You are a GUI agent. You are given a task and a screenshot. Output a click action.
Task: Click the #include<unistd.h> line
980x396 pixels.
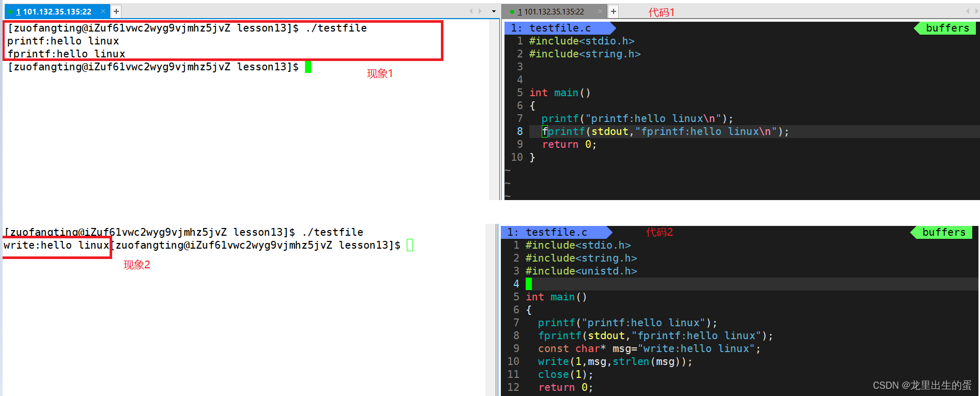click(581, 271)
